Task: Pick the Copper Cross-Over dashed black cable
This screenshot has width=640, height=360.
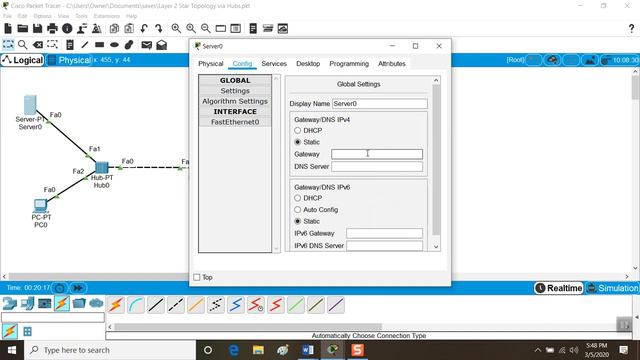Action: click(176, 305)
